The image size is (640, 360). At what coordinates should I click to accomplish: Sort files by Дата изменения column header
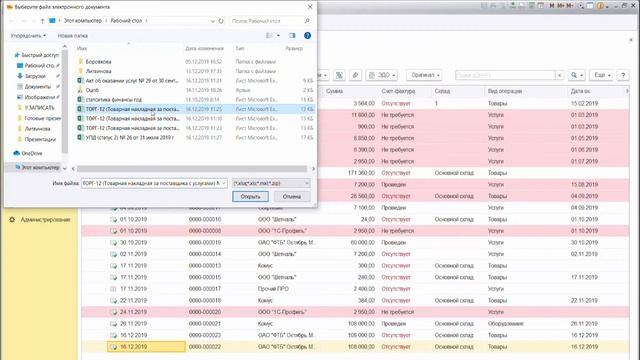pyautogui.click(x=204, y=48)
